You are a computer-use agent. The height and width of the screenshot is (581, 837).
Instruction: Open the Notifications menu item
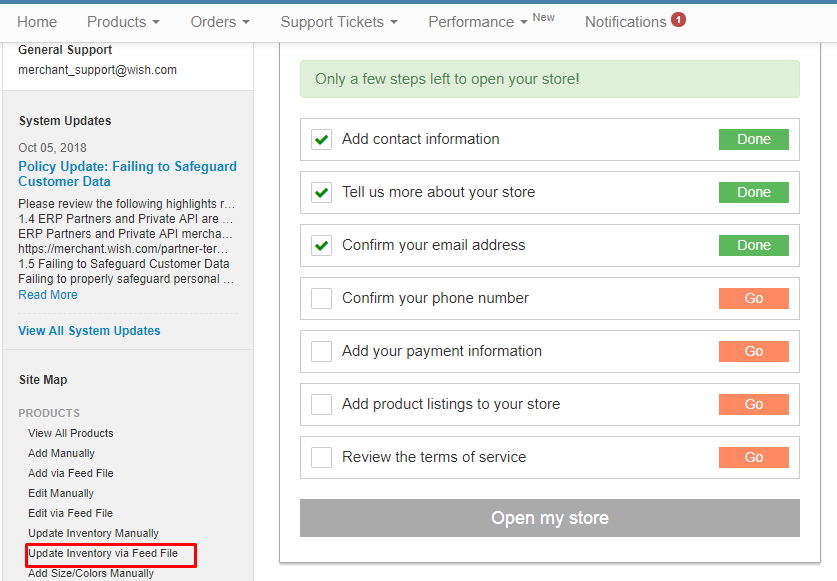[626, 22]
